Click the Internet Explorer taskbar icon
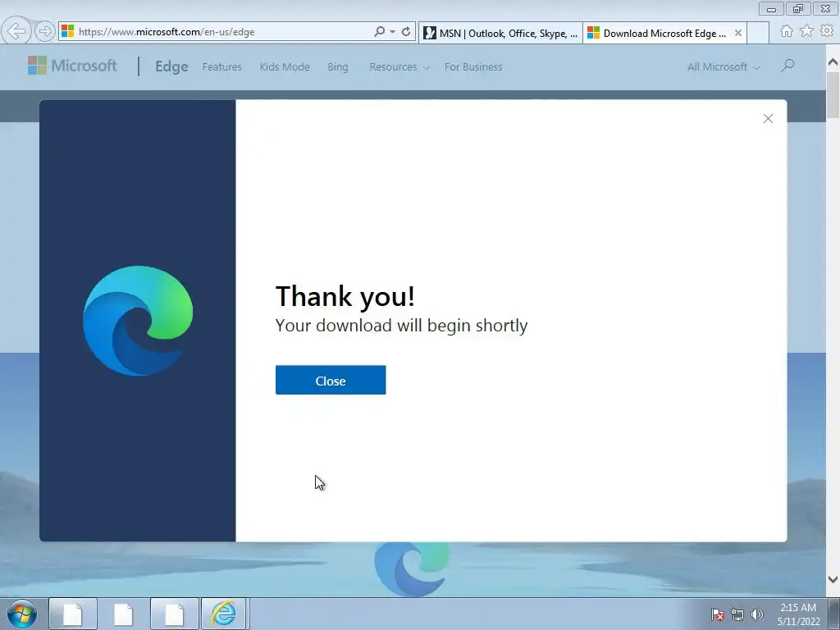 click(x=223, y=614)
